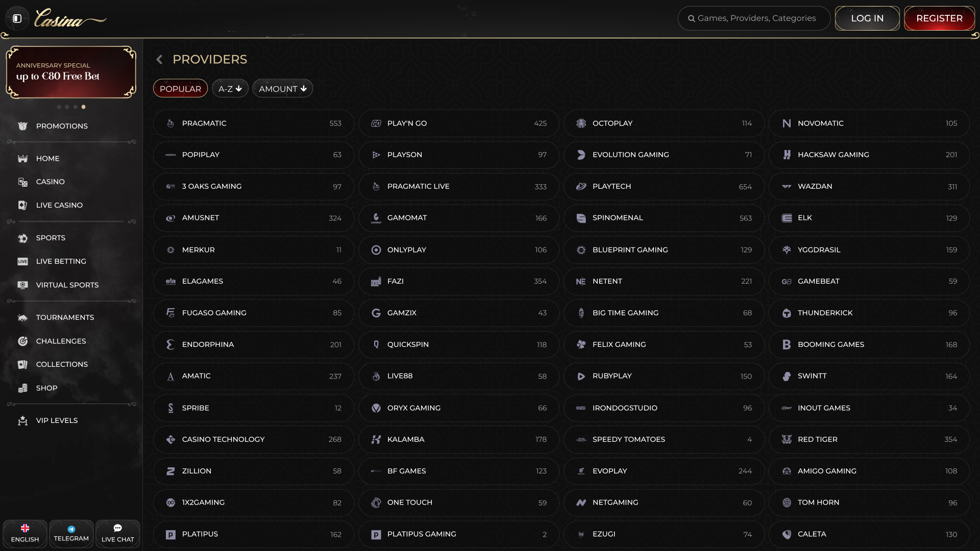
Task: Click the Log In button
Action: [867, 18]
